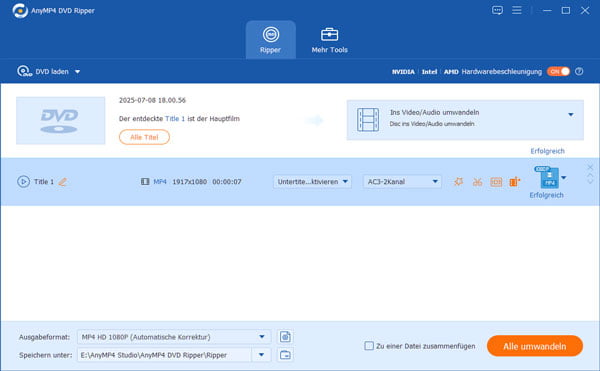Click the AnyMP4 DVD Ripper logo
This screenshot has height=371, width=600.
point(20,10)
